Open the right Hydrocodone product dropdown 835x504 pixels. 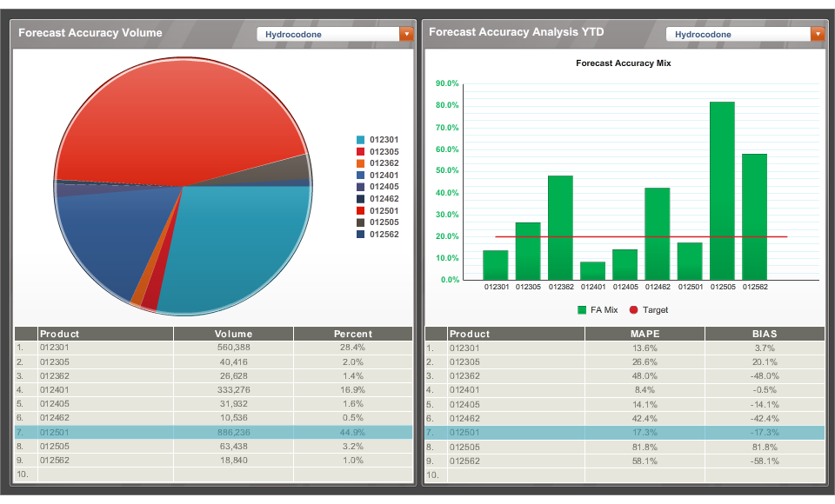739,33
